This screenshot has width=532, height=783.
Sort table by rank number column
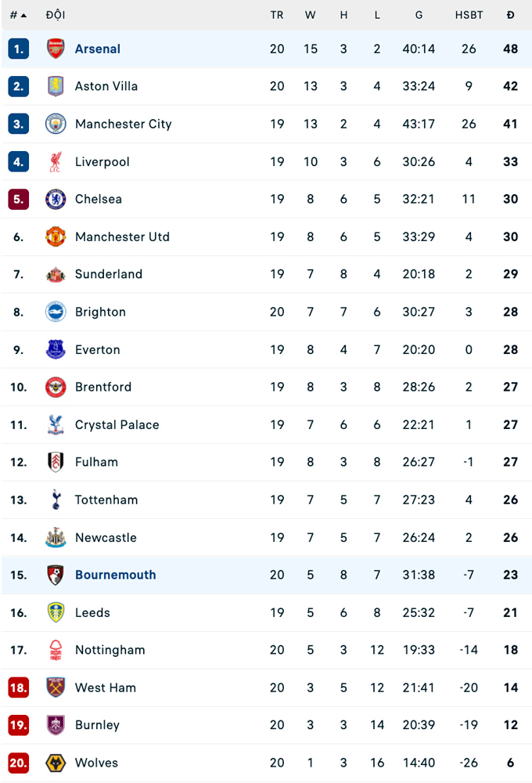click(18, 15)
